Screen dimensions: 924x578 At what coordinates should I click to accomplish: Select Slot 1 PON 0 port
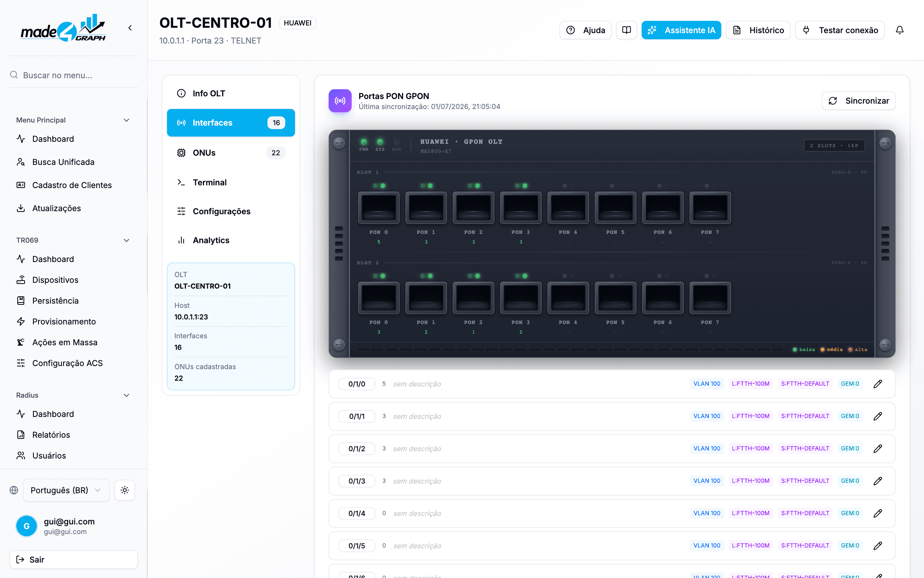coord(379,208)
